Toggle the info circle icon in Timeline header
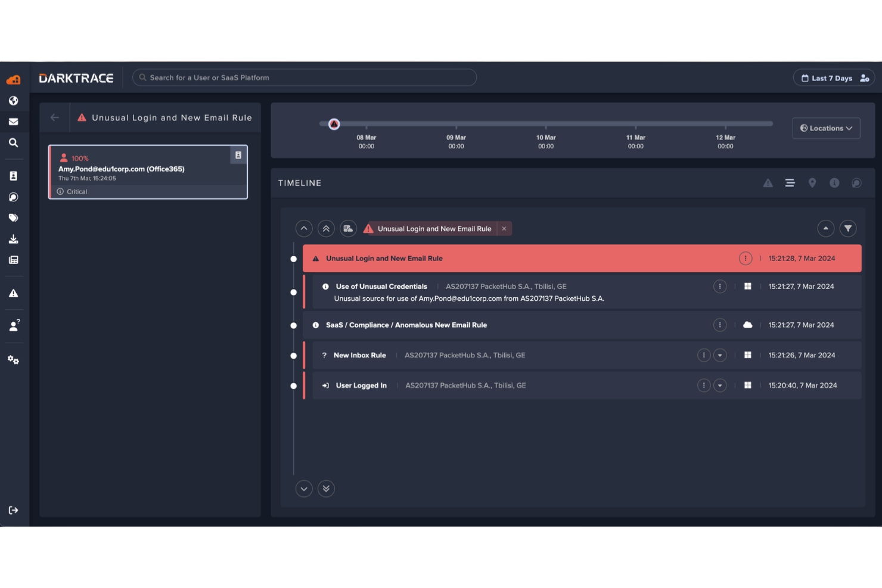882x588 pixels. tap(834, 183)
